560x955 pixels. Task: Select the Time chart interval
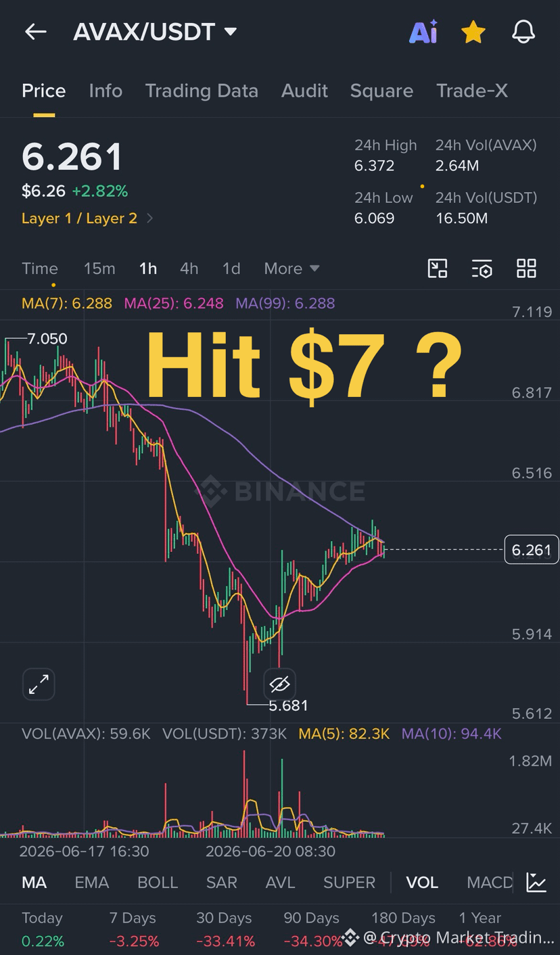40,269
